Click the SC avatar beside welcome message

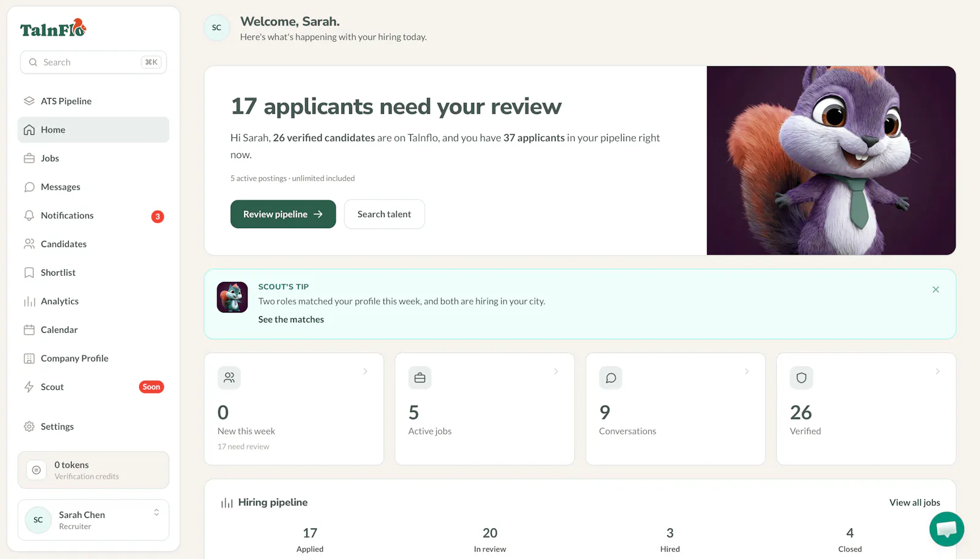coord(216,28)
